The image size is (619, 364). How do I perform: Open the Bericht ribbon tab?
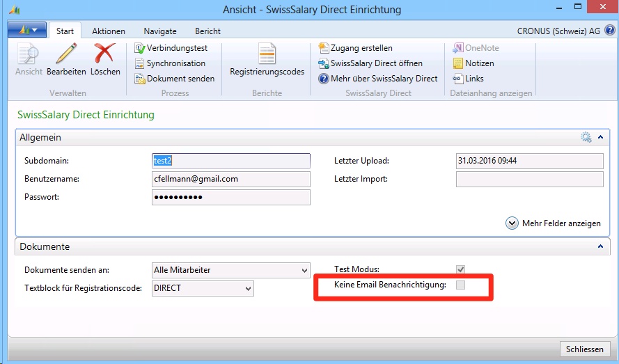207,31
